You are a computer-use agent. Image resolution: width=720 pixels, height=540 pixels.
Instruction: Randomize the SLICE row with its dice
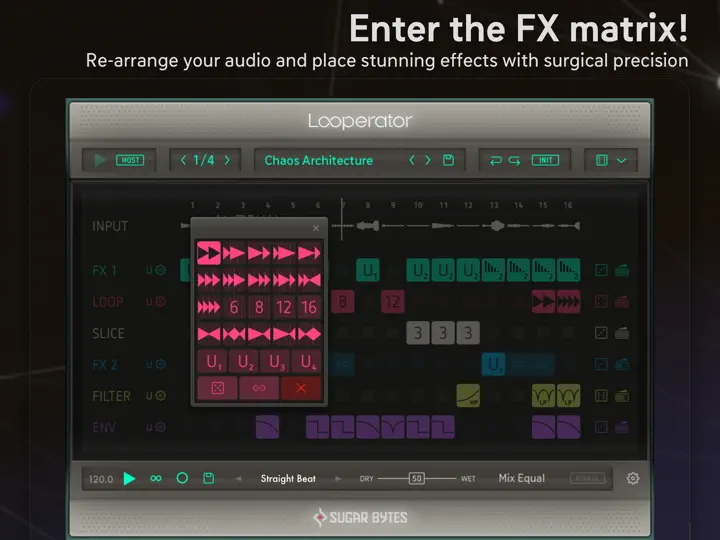point(601,333)
